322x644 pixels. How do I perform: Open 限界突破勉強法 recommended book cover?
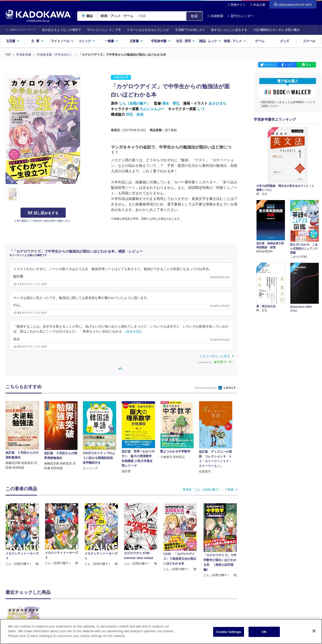[61, 425]
